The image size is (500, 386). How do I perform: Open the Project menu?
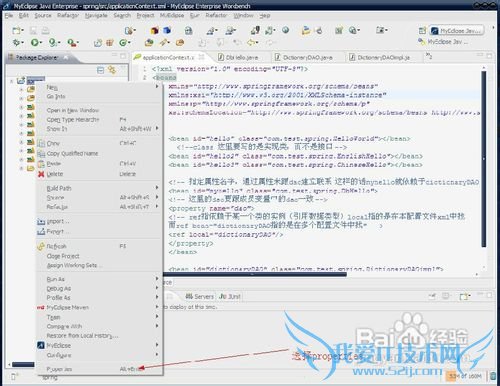145,16
